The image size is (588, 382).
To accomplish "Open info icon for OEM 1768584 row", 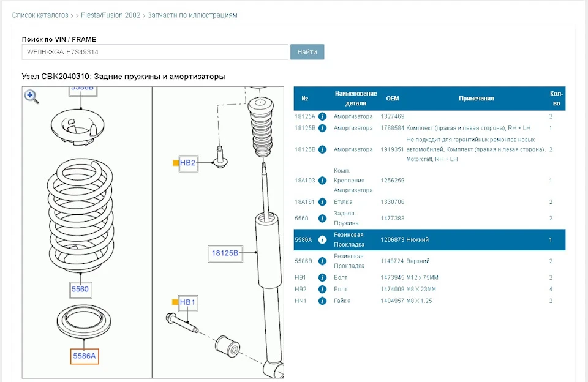I will 322,128.
